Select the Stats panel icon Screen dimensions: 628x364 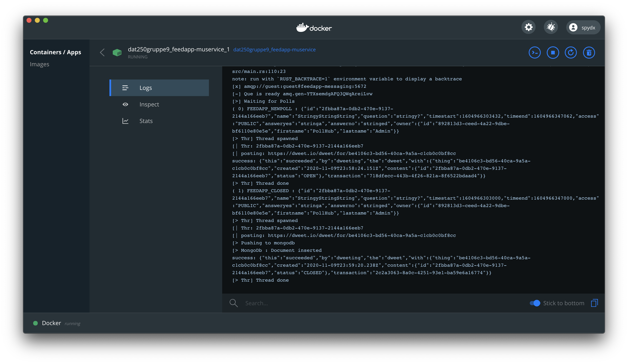click(126, 121)
